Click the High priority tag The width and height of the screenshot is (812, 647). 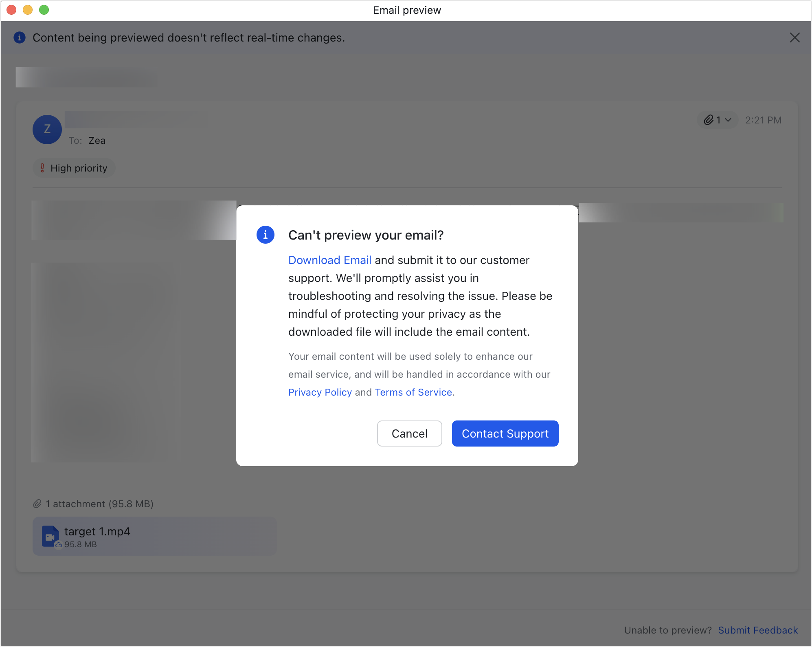[x=79, y=168]
